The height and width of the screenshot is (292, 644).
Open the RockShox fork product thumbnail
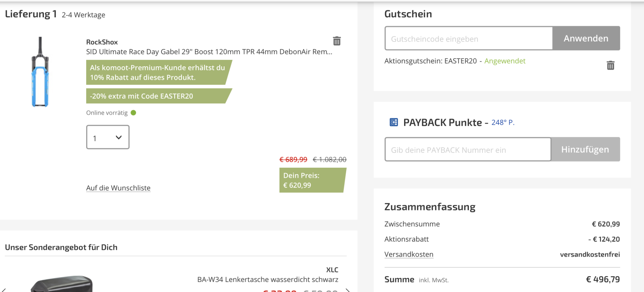(x=40, y=72)
